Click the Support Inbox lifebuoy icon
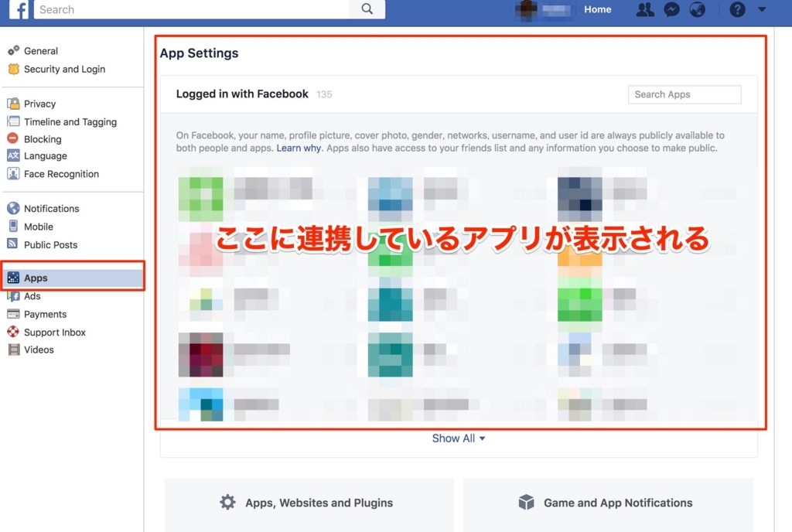Viewport: 792px width, 532px height. click(x=13, y=332)
